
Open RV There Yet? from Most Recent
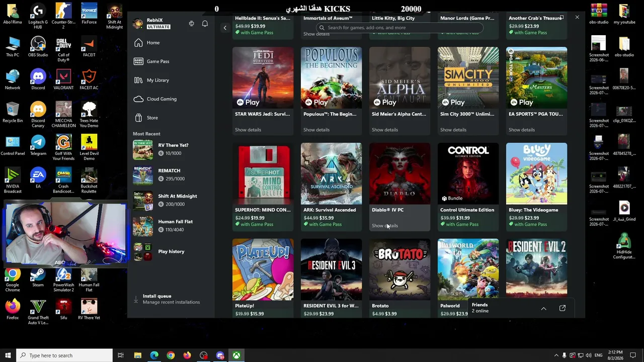[172, 149]
